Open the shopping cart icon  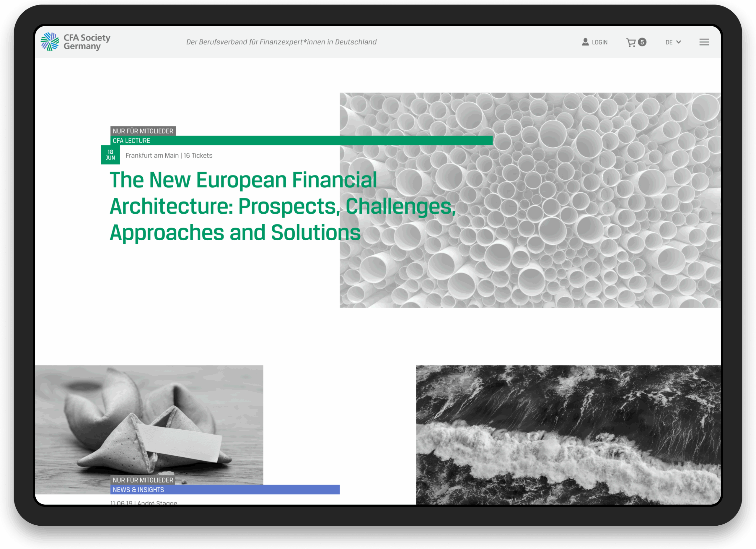[x=631, y=42]
